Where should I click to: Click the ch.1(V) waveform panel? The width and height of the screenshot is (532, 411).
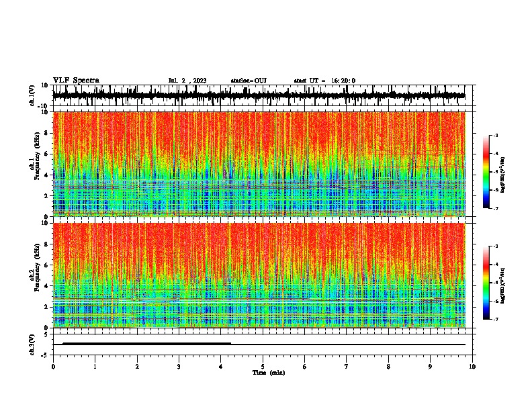[263, 95]
